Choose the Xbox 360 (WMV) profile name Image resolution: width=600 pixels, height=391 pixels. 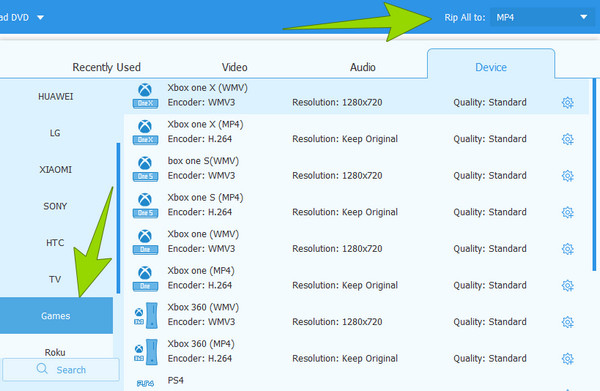203,307
